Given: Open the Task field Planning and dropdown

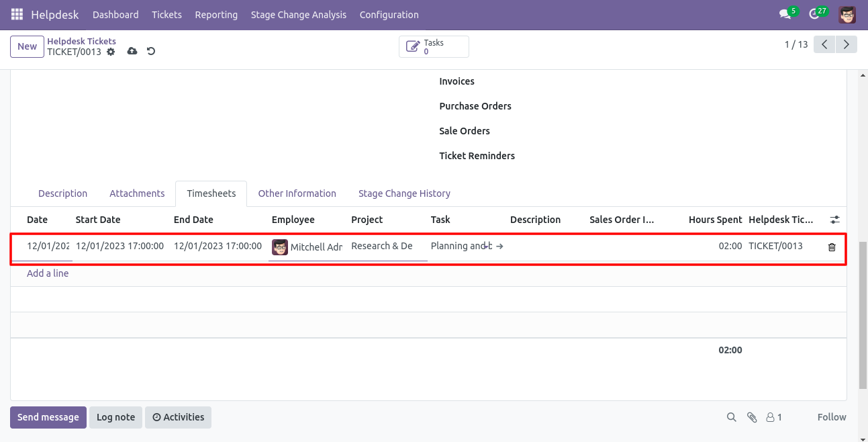Looking at the screenshot, I should (x=461, y=246).
